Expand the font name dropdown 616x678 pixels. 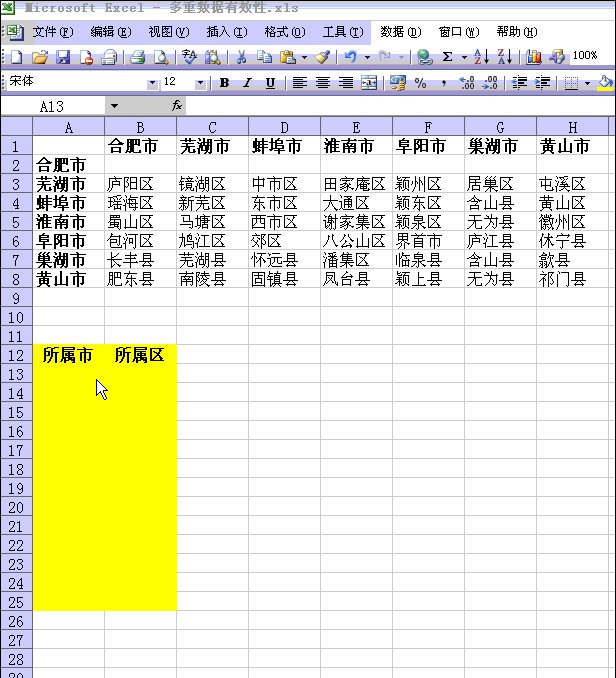tap(152, 83)
